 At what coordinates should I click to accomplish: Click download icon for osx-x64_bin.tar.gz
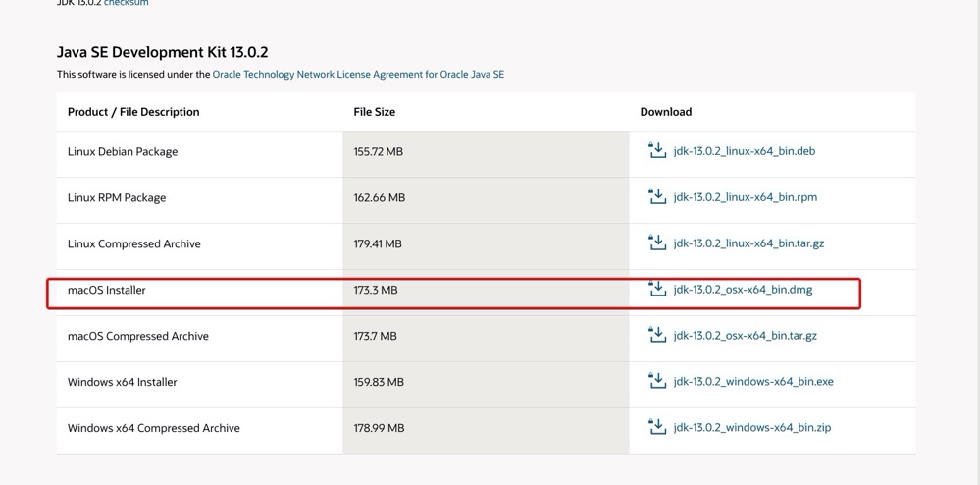point(657,335)
